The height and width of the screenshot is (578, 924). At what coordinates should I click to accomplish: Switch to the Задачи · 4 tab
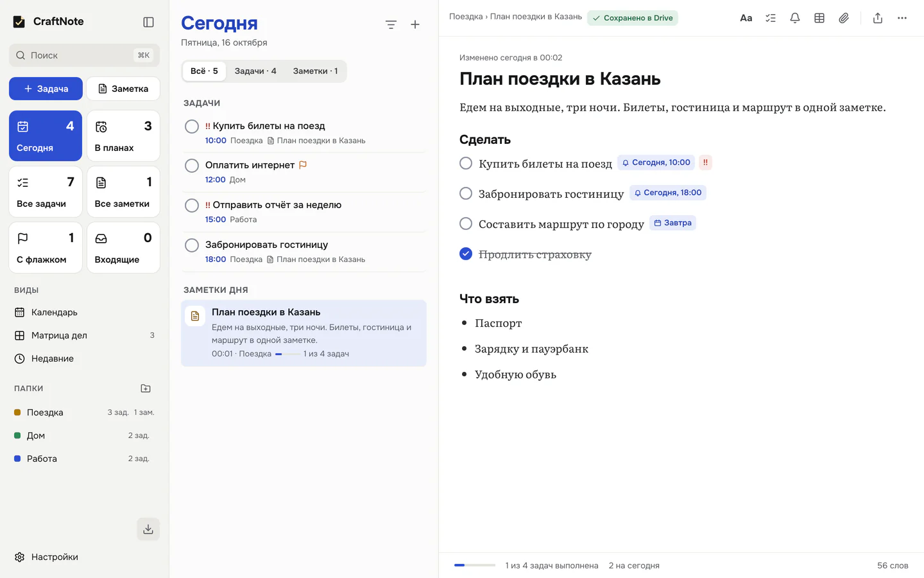pos(255,71)
